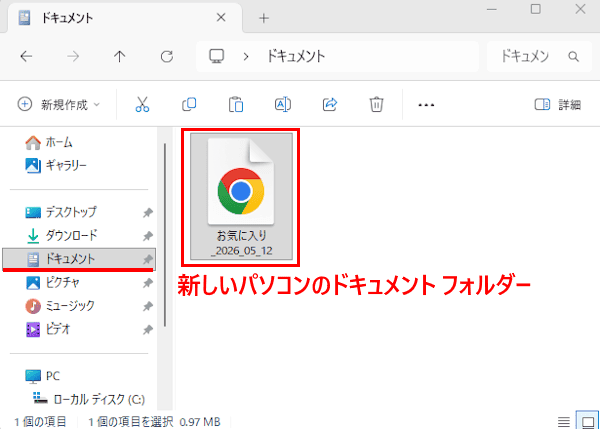Open ミュージック in the sidebar
The image size is (600, 429).
click(x=60, y=306)
